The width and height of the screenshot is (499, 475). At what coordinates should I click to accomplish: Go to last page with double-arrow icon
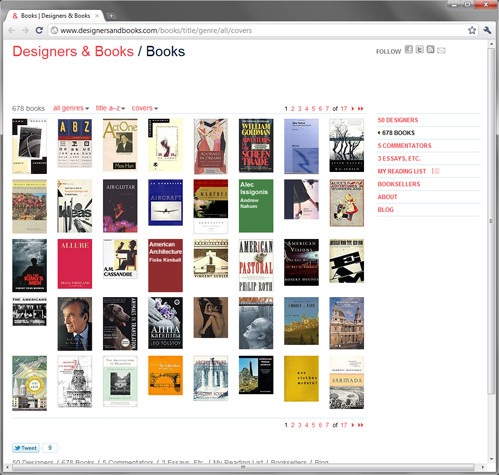tap(361, 109)
